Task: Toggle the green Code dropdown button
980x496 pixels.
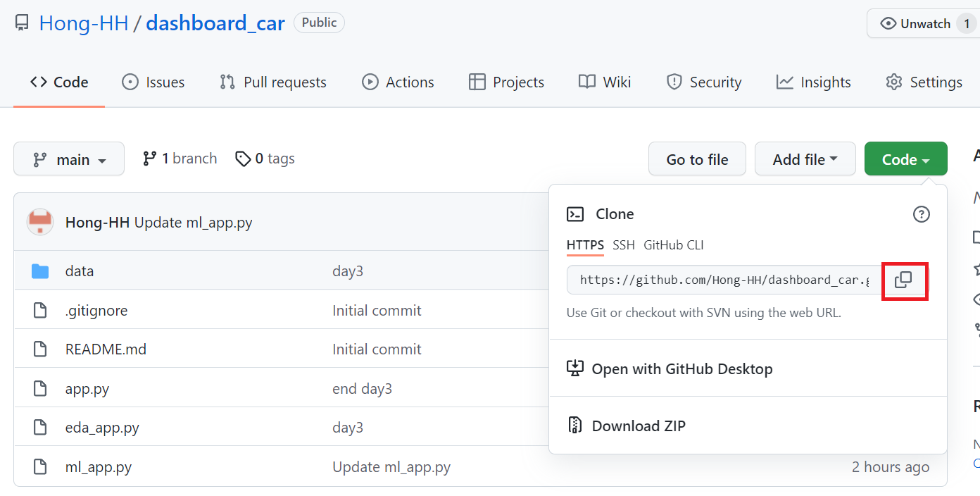Action: pyautogui.click(x=905, y=159)
